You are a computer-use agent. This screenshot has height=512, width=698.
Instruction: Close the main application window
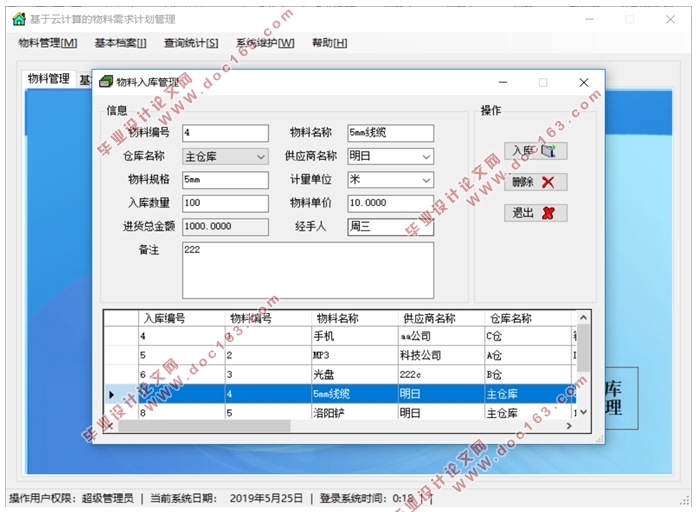coord(670,20)
